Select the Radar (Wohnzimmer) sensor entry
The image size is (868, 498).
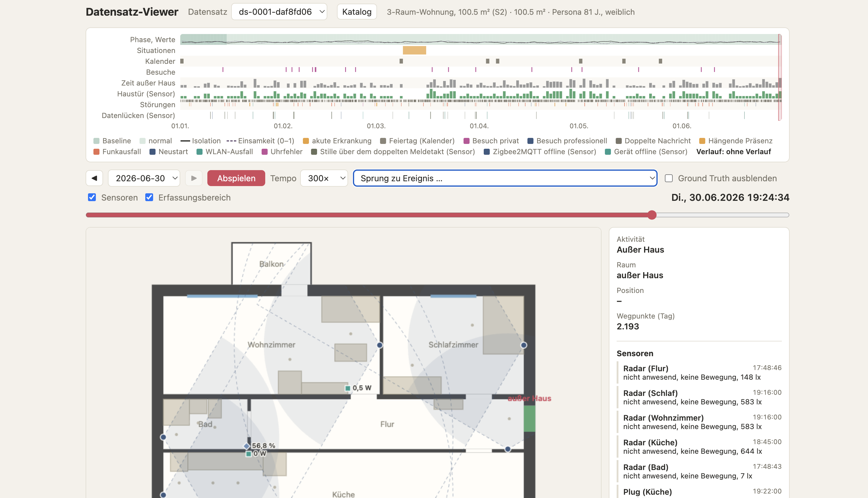699,422
